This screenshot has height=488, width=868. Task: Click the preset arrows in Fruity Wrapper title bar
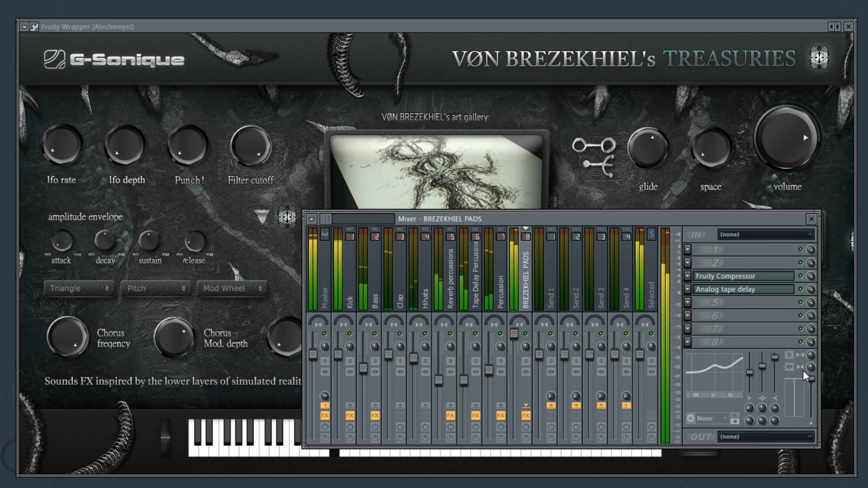835,27
